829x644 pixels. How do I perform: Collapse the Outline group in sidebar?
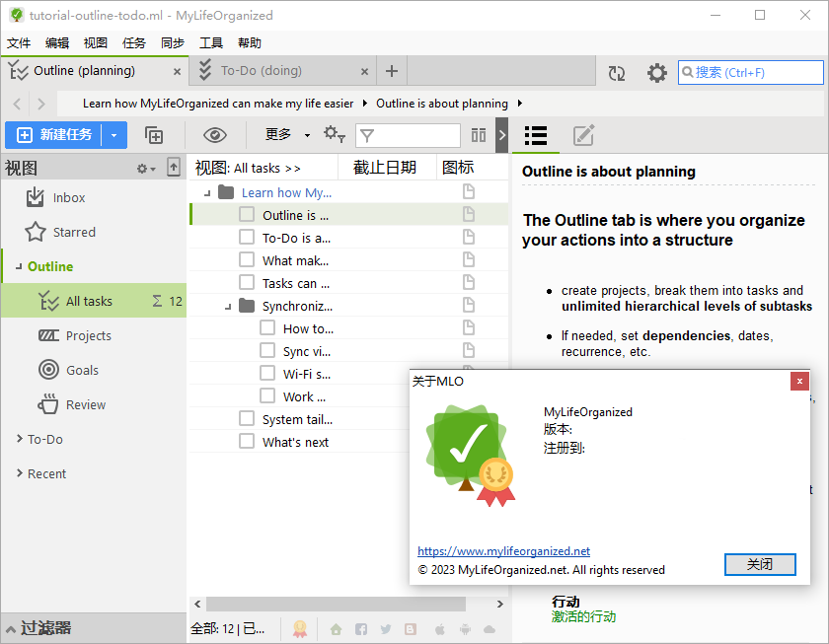coord(19,266)
